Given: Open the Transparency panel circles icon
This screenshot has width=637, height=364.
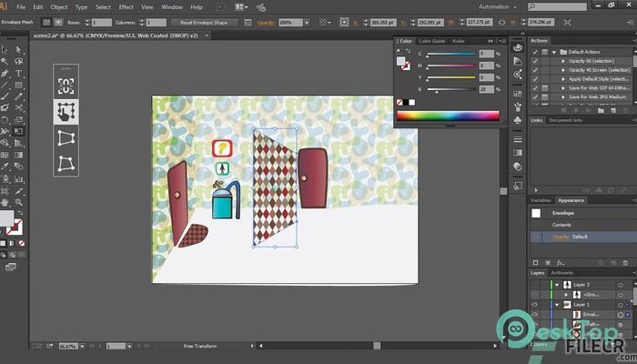Looking at the screenshot, I should pos(518,167).
